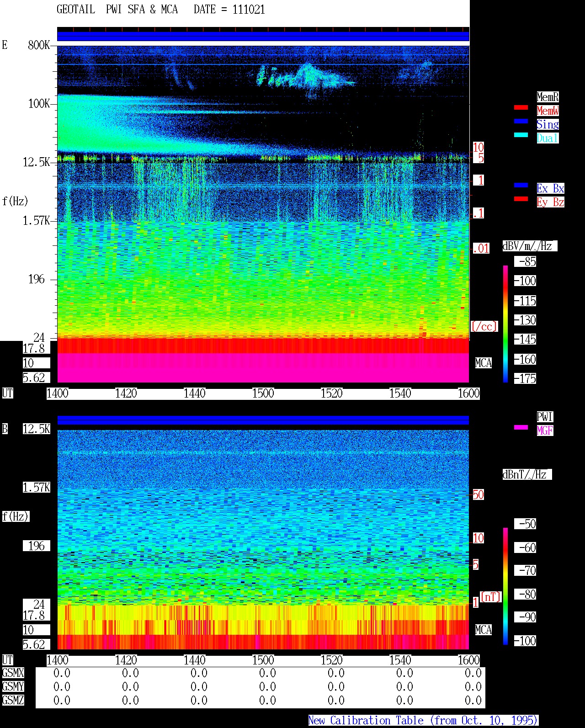Click the New Calibration Table link
585x728 pixels.
423,720
